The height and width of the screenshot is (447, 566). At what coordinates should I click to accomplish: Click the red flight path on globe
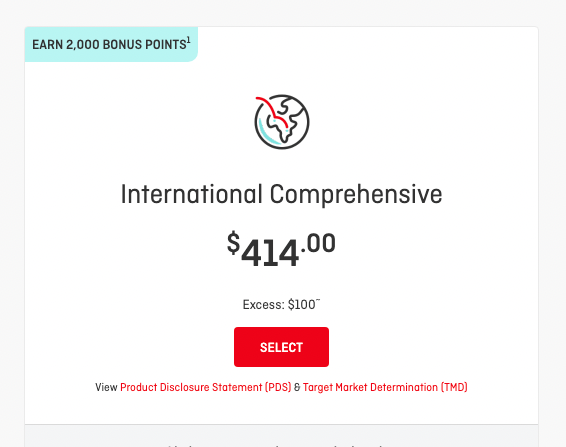(x=272, y=110)
